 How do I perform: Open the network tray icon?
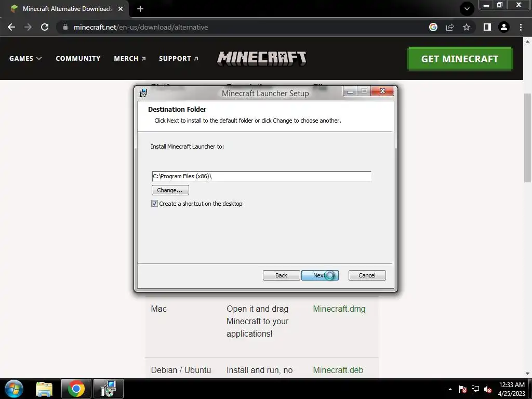(x=475, y=389)
